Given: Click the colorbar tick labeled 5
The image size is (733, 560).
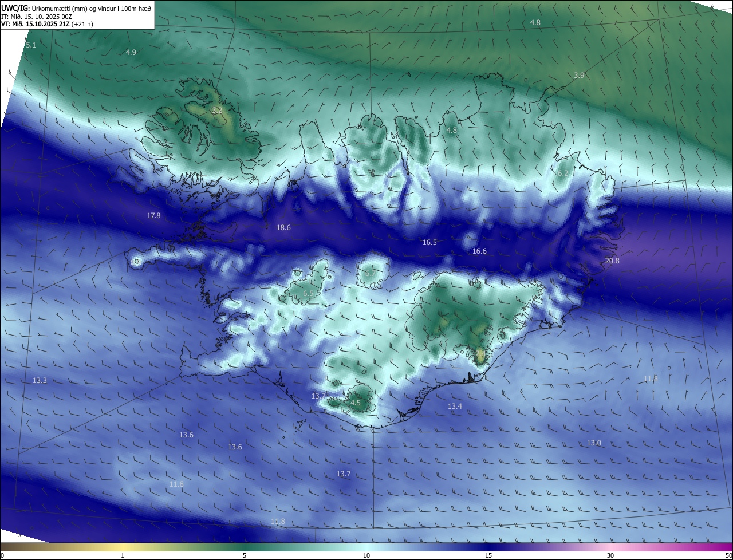Looking at the screenshot, I should (x=245, y=555).
